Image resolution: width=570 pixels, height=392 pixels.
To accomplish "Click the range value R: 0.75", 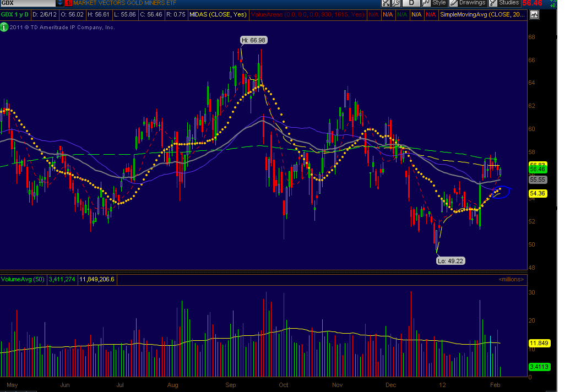I will point(176,14).
